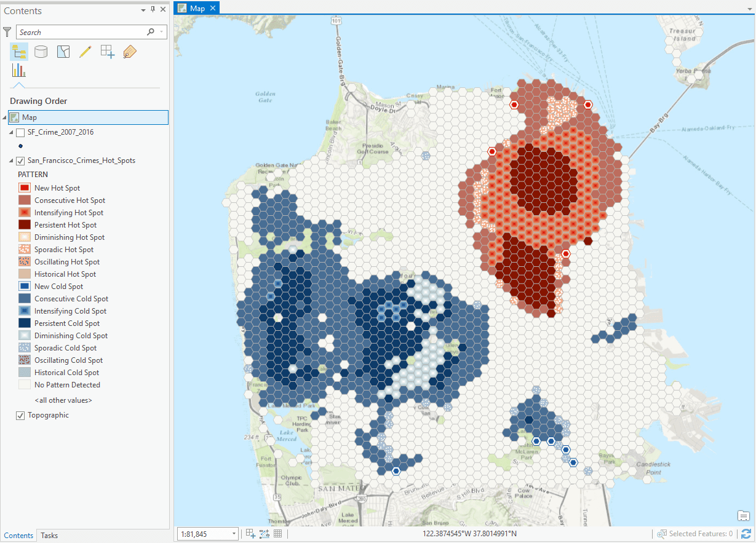Image resolution: width=756 pixels, height=543 pixels.
Task: Open the List By Charts view
Action: pos(19,70)
